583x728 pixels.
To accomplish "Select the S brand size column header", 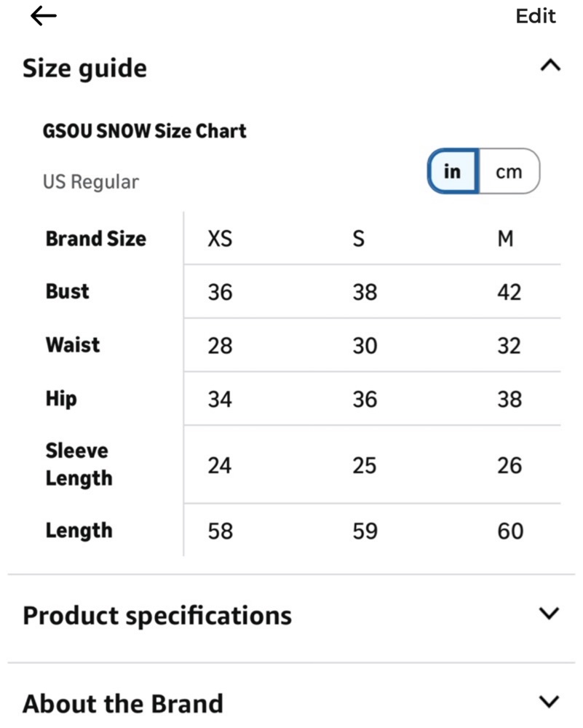I will pos(358,239).
